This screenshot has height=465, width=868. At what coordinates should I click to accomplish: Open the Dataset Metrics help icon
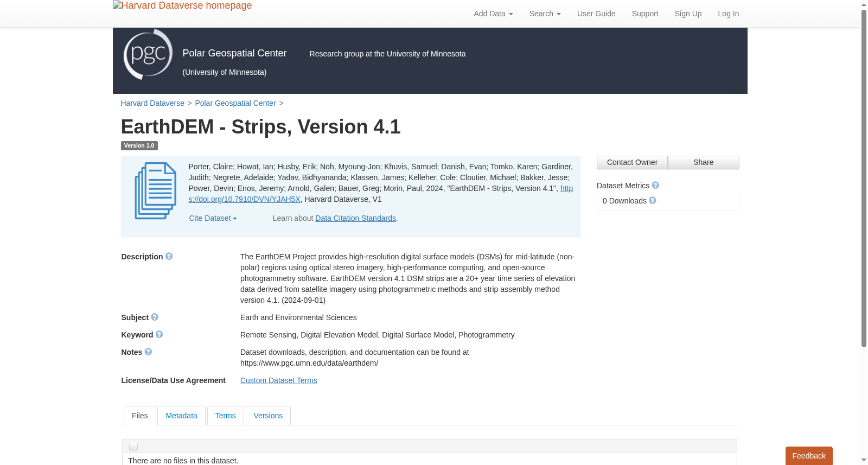tap(655, 185)
